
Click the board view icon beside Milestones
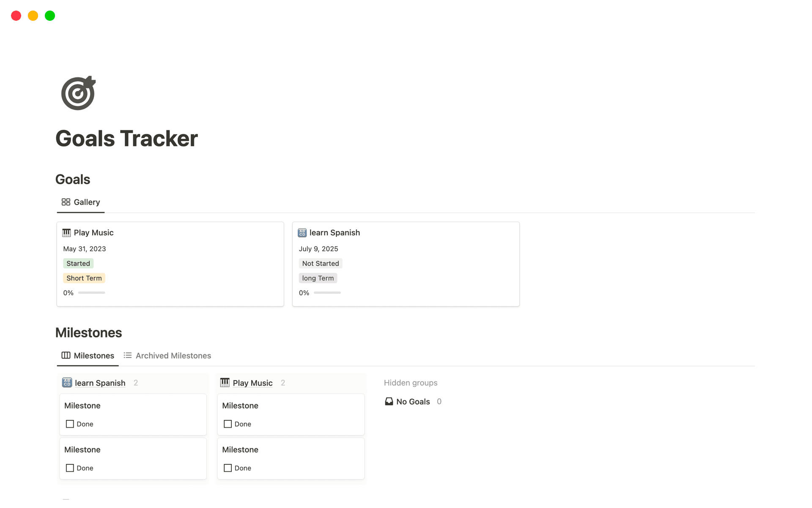click(66, 356)
